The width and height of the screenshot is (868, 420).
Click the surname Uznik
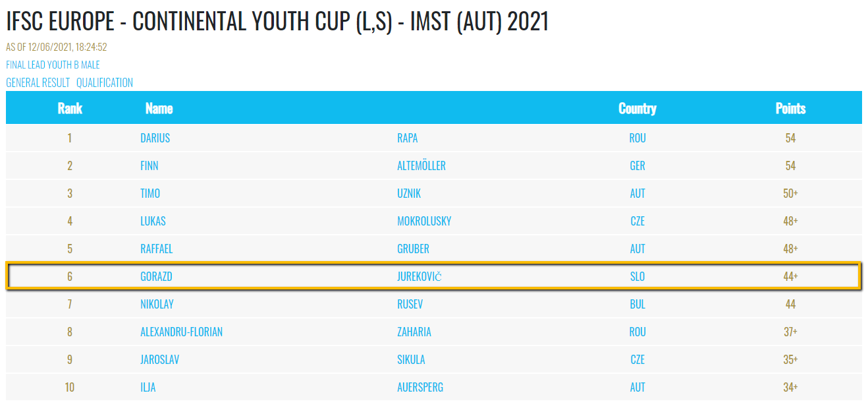click(409, 193)
